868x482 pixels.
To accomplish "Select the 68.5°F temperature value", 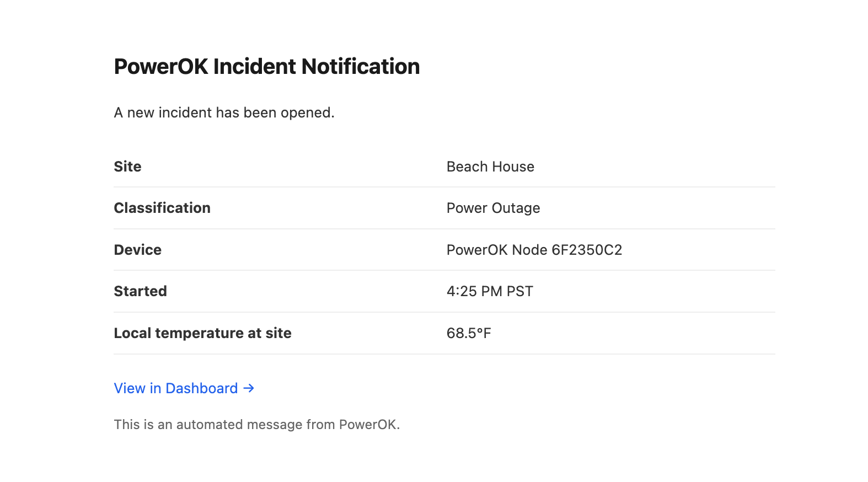I will 469,333.
